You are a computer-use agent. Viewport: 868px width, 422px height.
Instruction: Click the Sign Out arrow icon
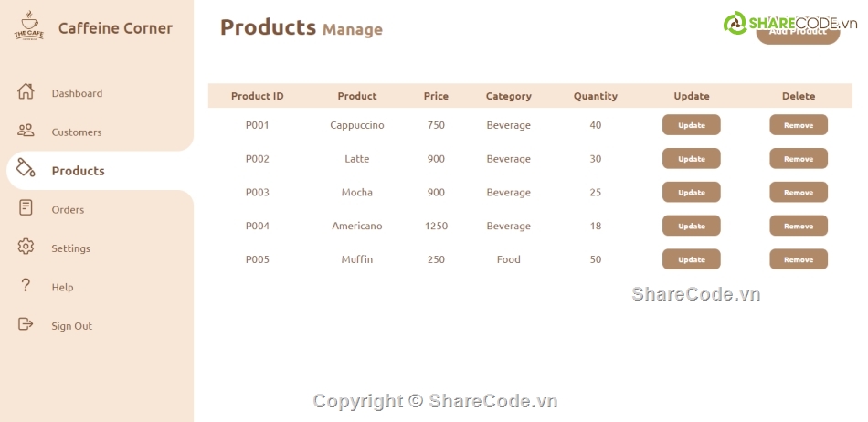tap(26, 324)
